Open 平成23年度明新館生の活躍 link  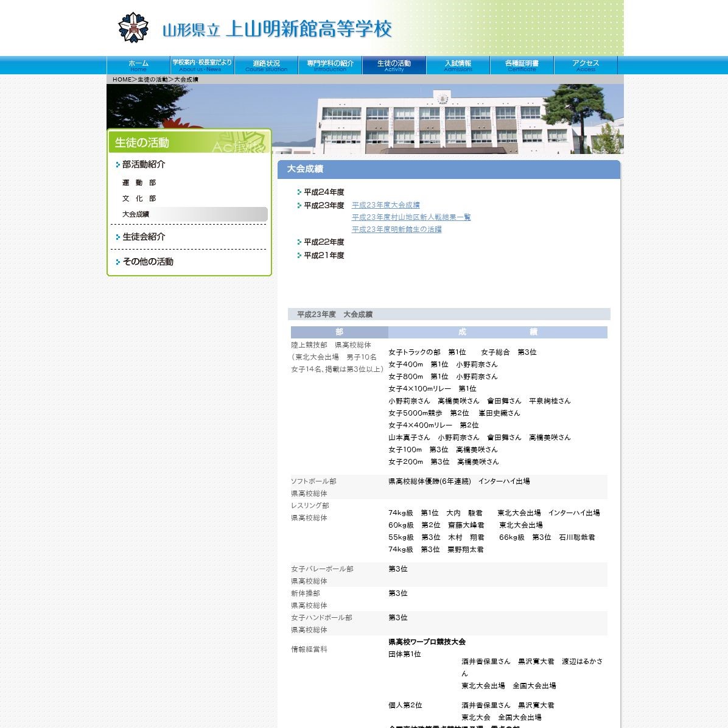point(396,229)
